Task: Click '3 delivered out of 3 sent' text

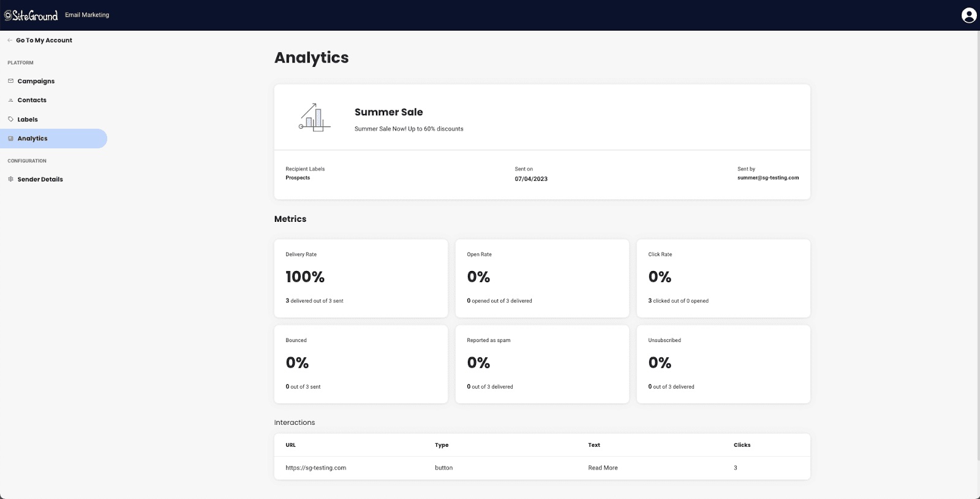Action: click(x=314, y=301)
